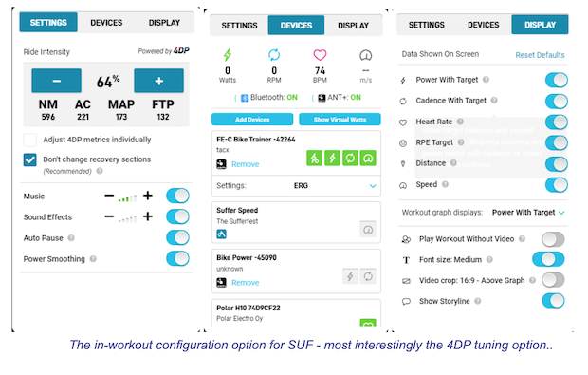Click the cadence icon on FE-C Bike Trainer
The width and height of the screenshot is (588, 375).
pos(350,158)
